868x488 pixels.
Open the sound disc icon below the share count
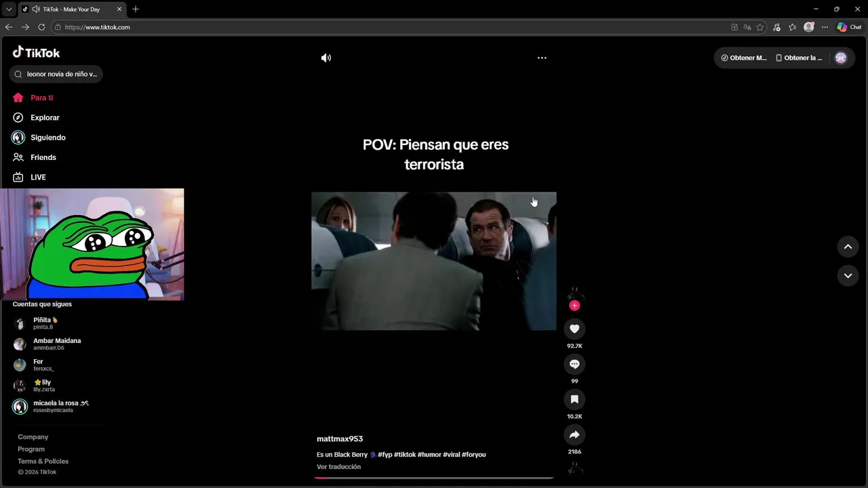pos(575,468)
